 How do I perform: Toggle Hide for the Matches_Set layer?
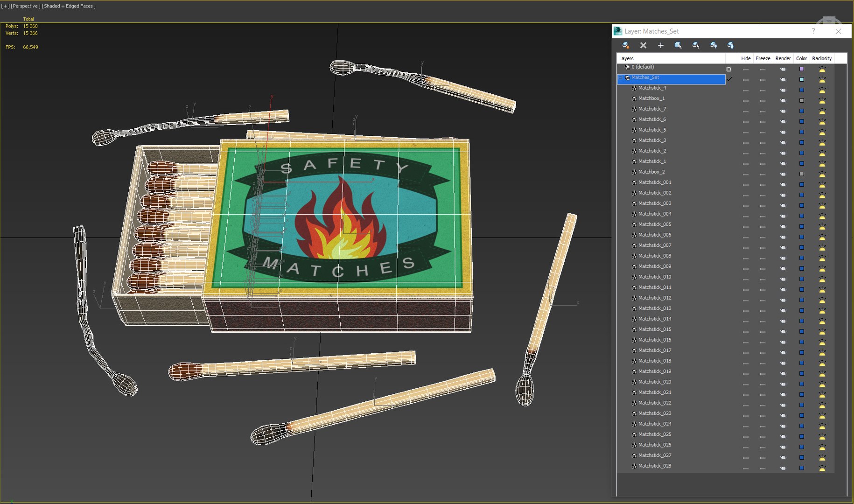pos(746,80)
